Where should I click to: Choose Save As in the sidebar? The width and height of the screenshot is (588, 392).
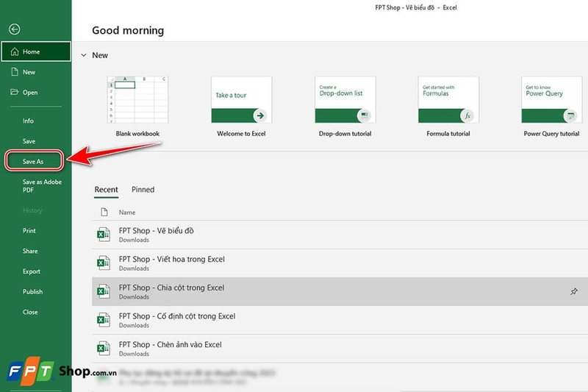[34, 161]
